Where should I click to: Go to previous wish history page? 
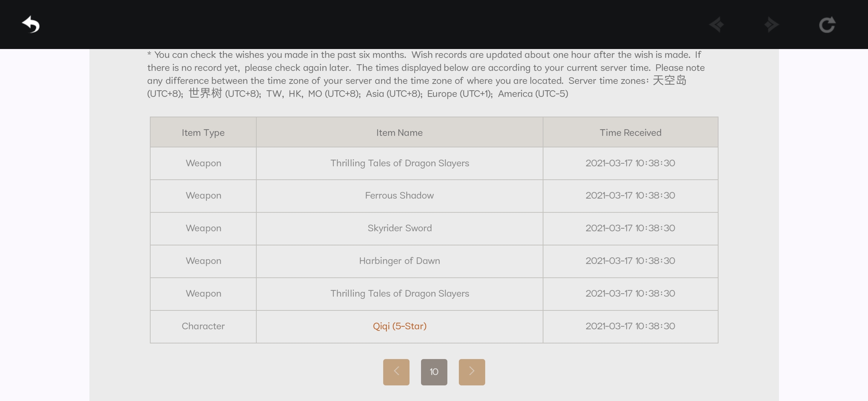(396, 372)
